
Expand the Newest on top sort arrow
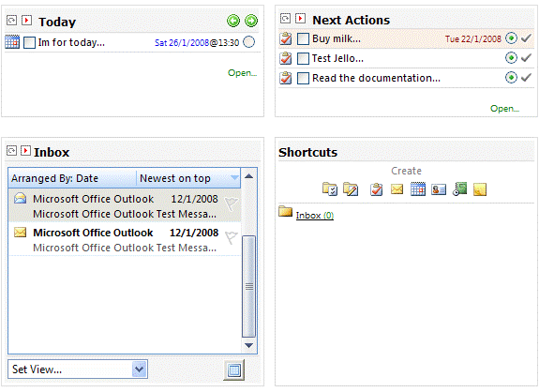point(234,178)
